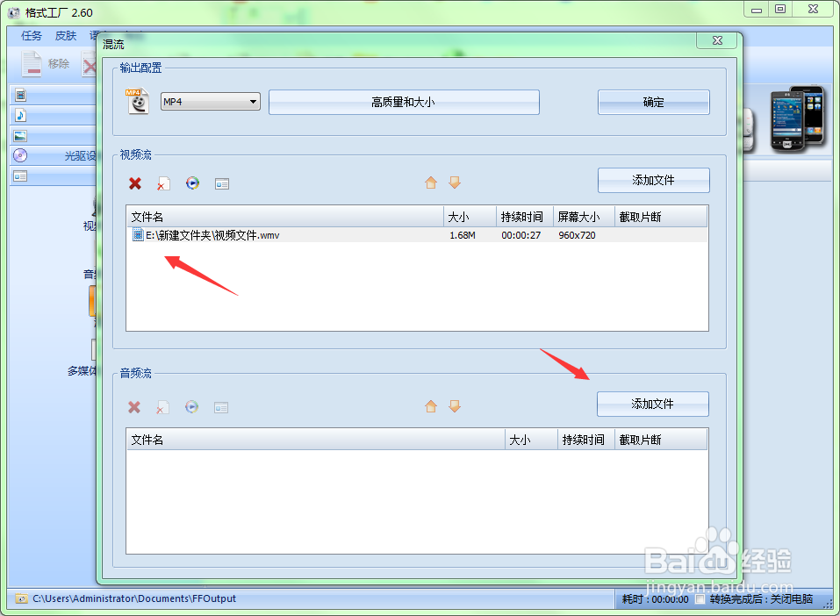Click the 截取片断 header in video list

click(661, 217)
